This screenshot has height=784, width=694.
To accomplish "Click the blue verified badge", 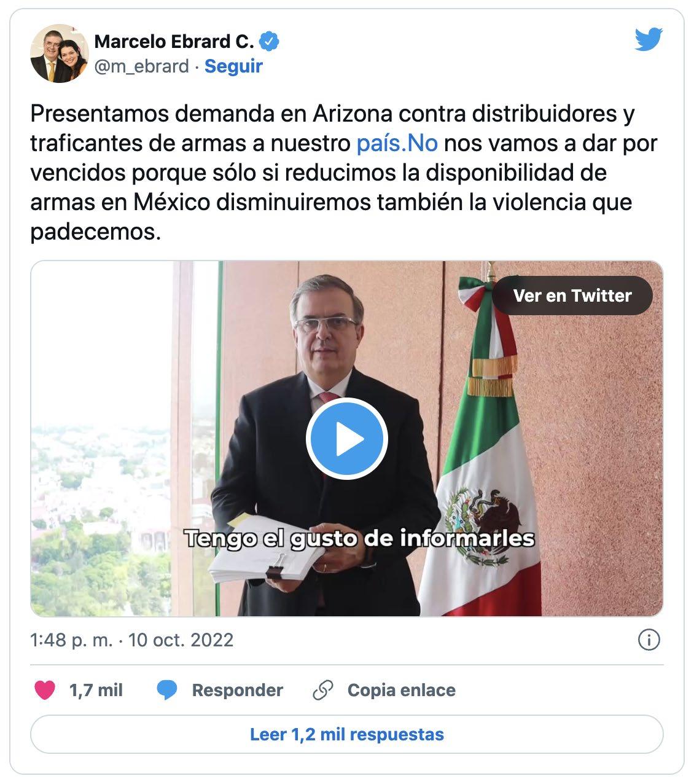I will click(x=270, y=41).
